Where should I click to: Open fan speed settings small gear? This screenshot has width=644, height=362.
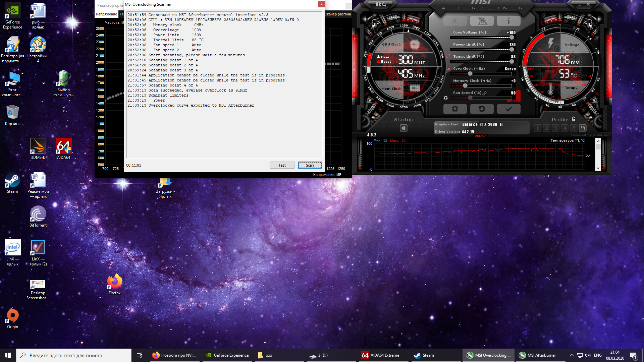(445, 98)
